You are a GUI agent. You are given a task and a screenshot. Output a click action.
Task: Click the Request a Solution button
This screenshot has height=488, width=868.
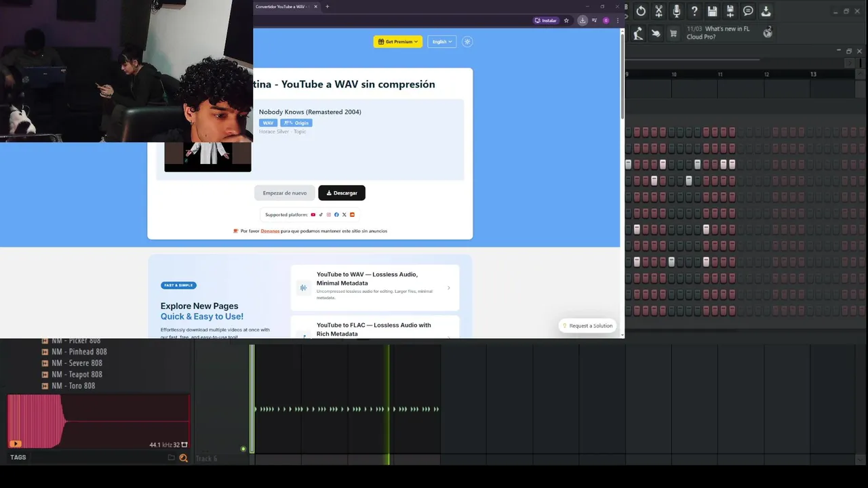coord(587,326)
